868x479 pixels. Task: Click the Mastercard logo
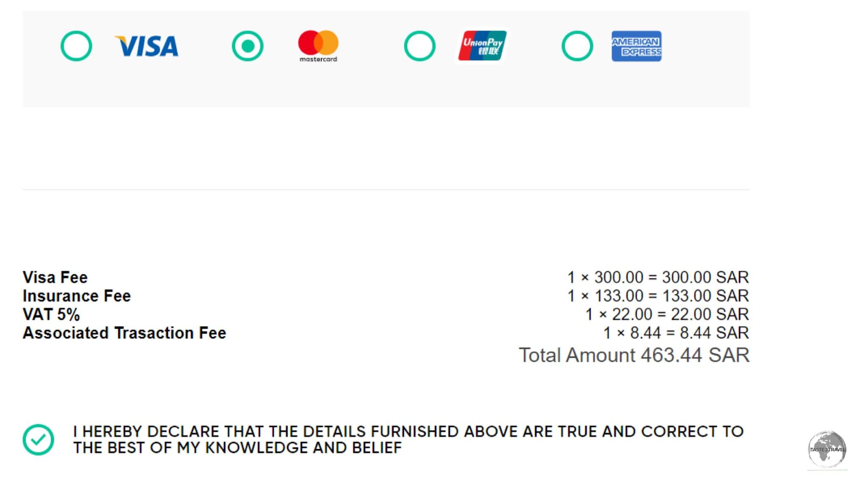click(x=318, y=46)
